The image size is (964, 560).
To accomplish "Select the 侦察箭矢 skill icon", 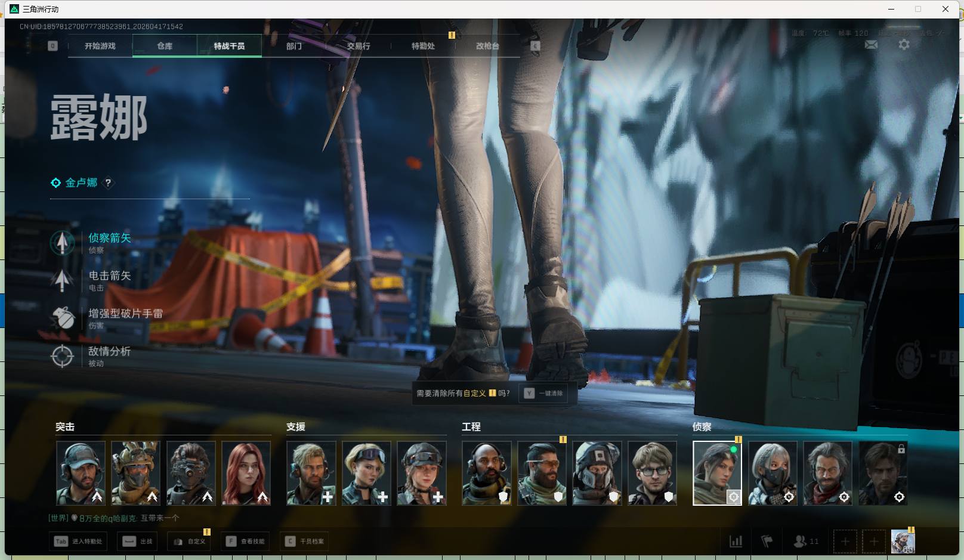I will pos(63,243).
